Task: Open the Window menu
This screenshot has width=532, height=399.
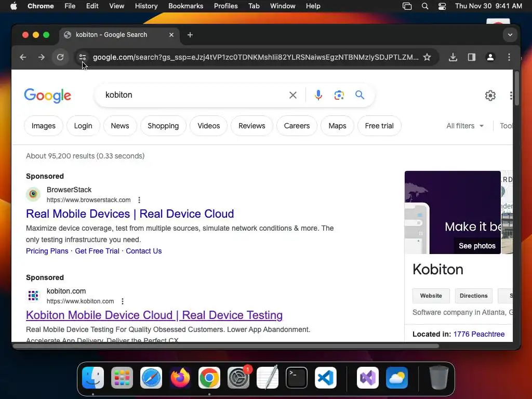Action: [283, 6]
